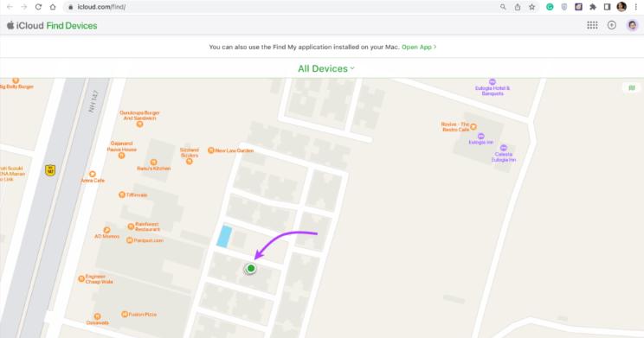This screenshot has width=644, height=338.
Task: Open the All Devices dropdown
Action: 326,68
